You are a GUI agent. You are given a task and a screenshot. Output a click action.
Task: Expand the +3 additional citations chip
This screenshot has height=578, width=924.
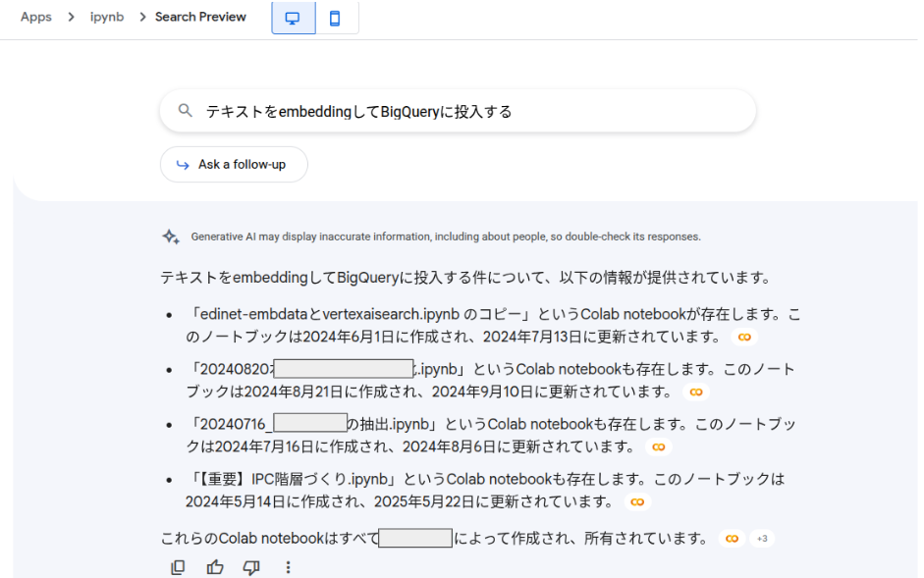[x=762, y=539]
